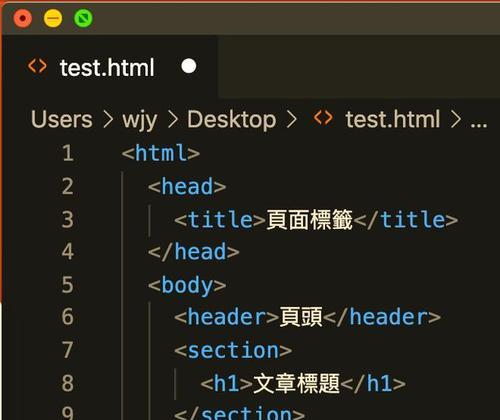Click the h1 text 文章標題

[x=296, y=383]
